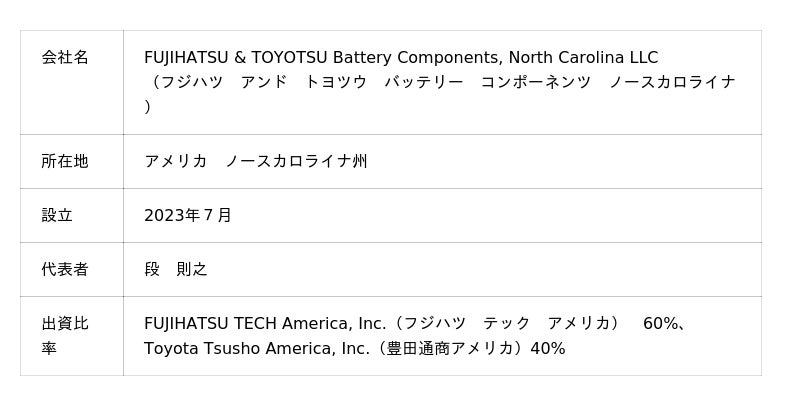Click the establishment date 2023年7月
The width and height of the screenshot is (800, 406).
click(188, 215)
